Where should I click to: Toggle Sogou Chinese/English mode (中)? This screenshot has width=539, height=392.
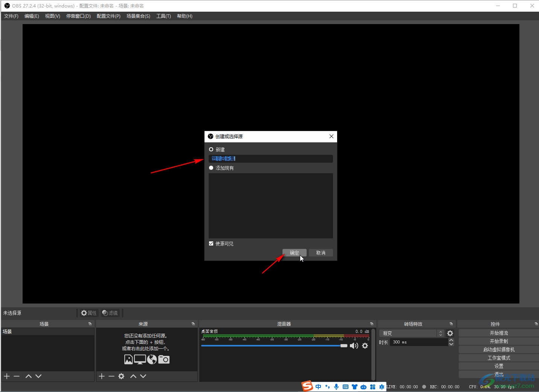319,387
